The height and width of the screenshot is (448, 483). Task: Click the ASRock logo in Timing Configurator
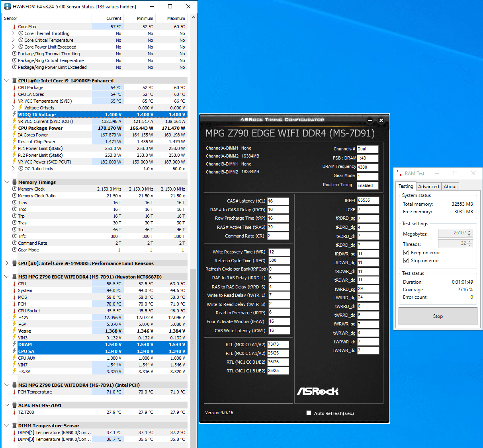click(x=318, y=391)
